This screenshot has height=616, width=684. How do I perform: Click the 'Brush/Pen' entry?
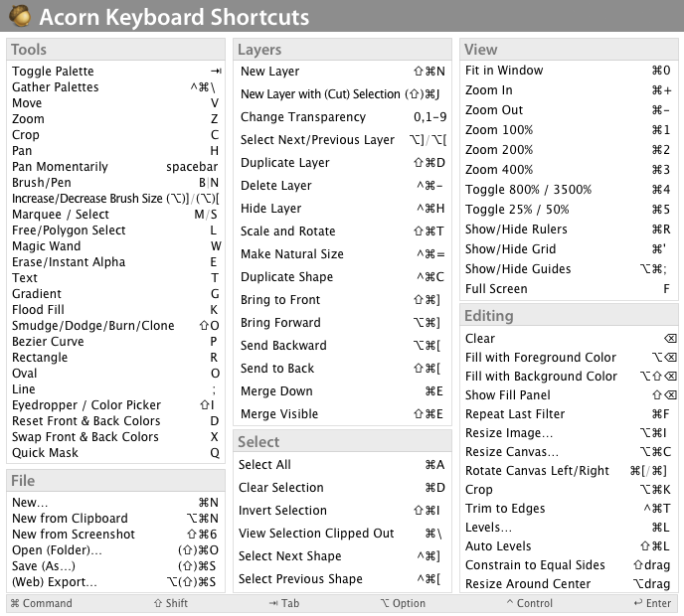[x=115, y=182]
